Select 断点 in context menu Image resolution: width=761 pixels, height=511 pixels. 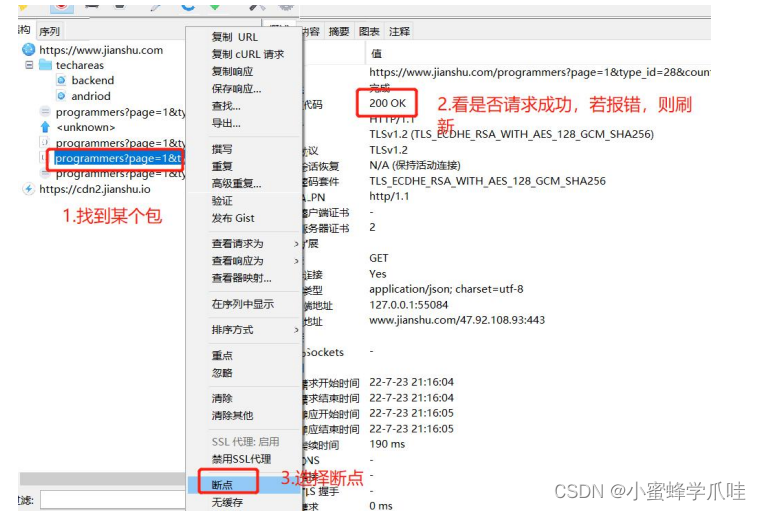coord(222,485)
